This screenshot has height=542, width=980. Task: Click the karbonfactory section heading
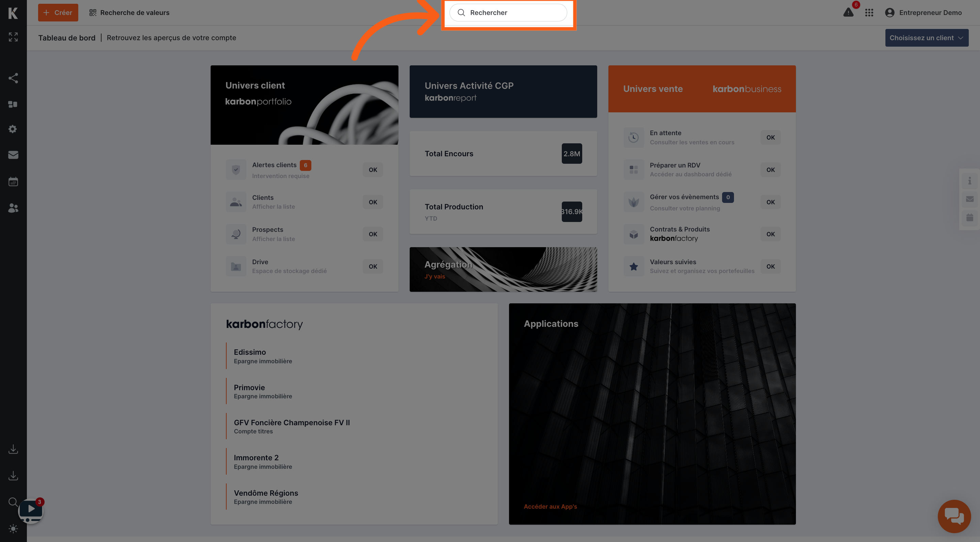pos(264,324)
